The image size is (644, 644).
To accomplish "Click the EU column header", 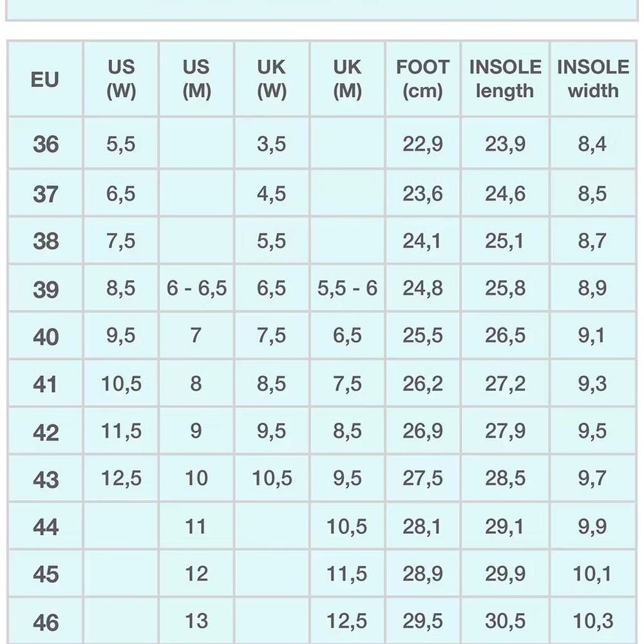I will [x=45, y=79].
